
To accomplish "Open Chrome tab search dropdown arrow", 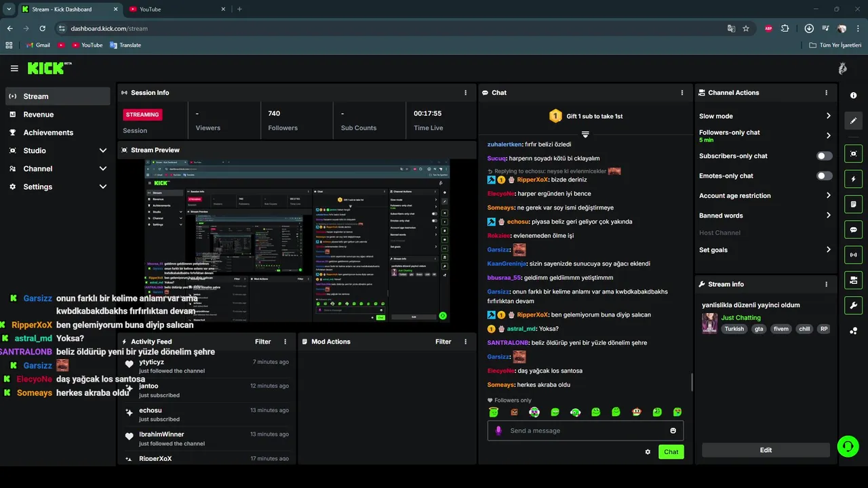I will (9, 9).
